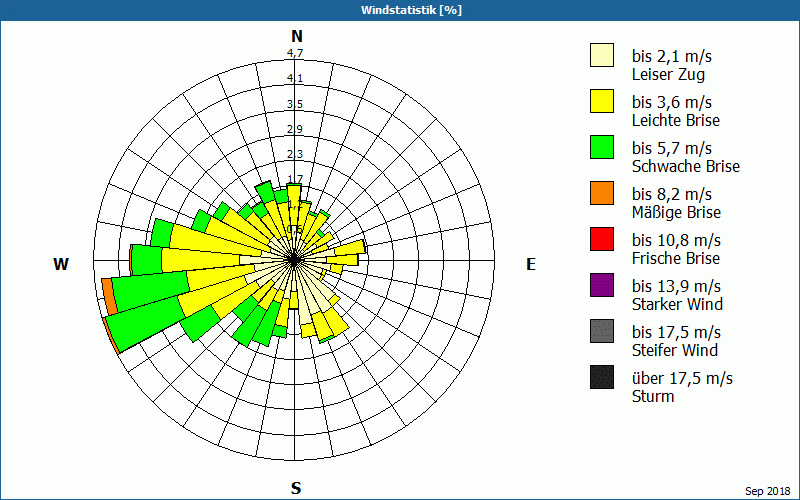Click the 'bis 10,8 m/s' legend text
This screenshot has width=800, height=500.
(x=676, y=240)
